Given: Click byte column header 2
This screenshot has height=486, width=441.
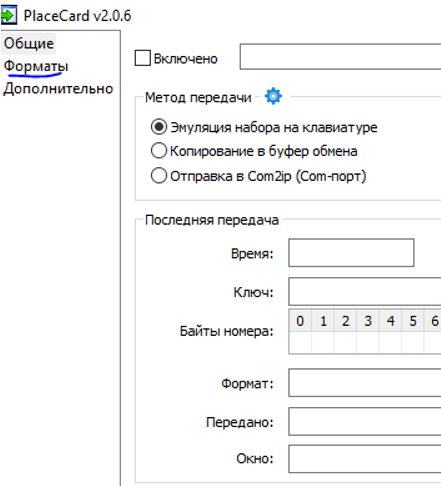Looking at the screenshot, I should [345, 321].
